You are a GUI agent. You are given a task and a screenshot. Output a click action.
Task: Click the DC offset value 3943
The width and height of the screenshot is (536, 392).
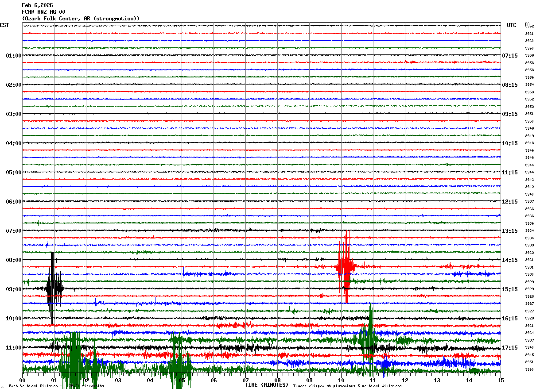[529, 180]
